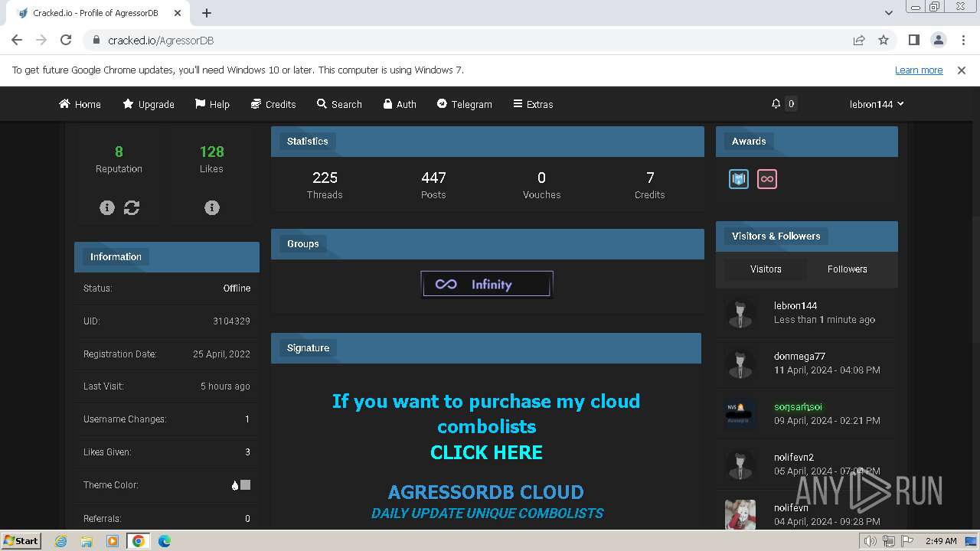980x551 pixels.
Task: Open the tab search chevron
Action: click(889, 13)
